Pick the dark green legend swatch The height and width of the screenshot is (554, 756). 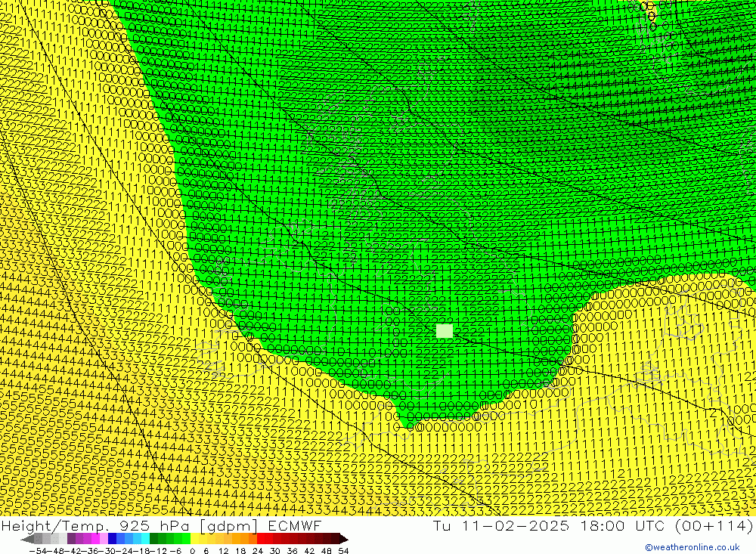click(153, 539)
